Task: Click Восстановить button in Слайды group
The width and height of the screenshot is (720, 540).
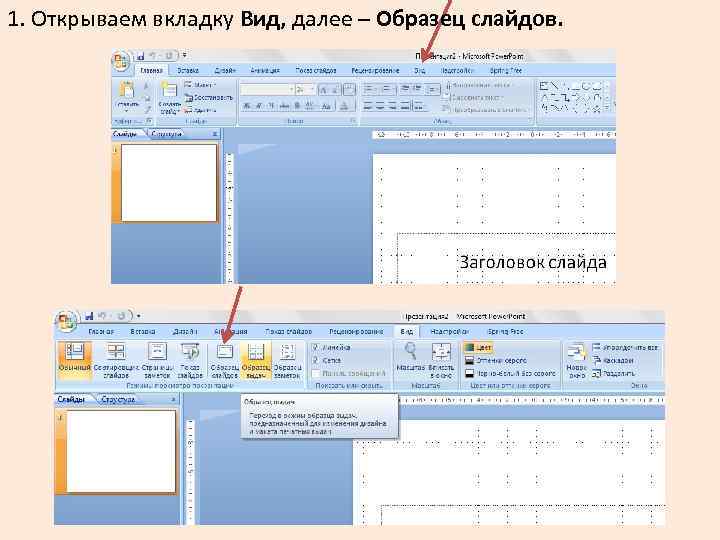Action: 209,97
